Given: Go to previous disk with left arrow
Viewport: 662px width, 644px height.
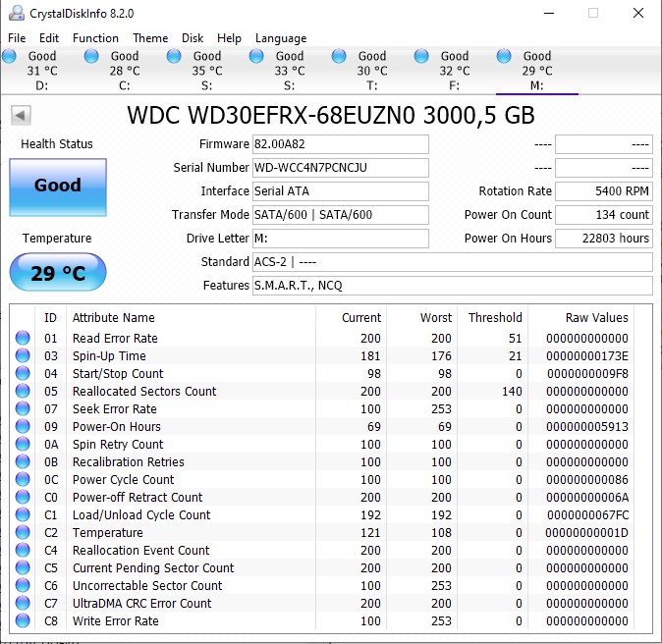Looking at the screenshot, I should [x=20, y=116].
